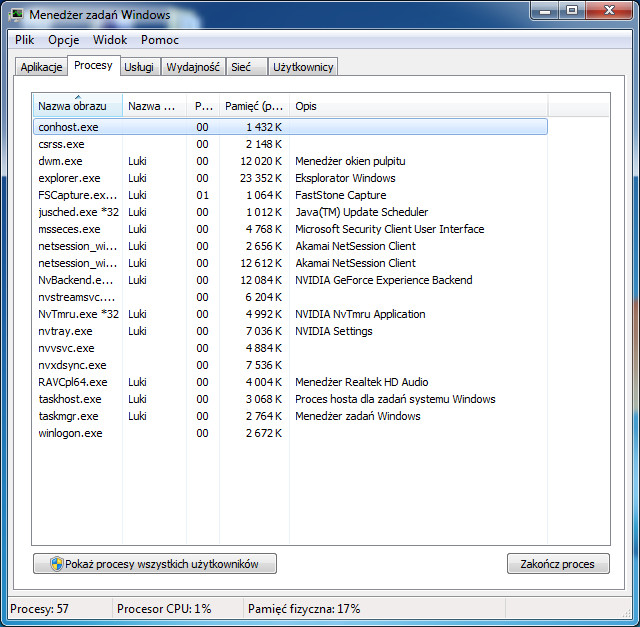This screenshot has width=640, height=627.
Task: Select the nvvsvc.exe process row
Action: (x=290, y=348)
